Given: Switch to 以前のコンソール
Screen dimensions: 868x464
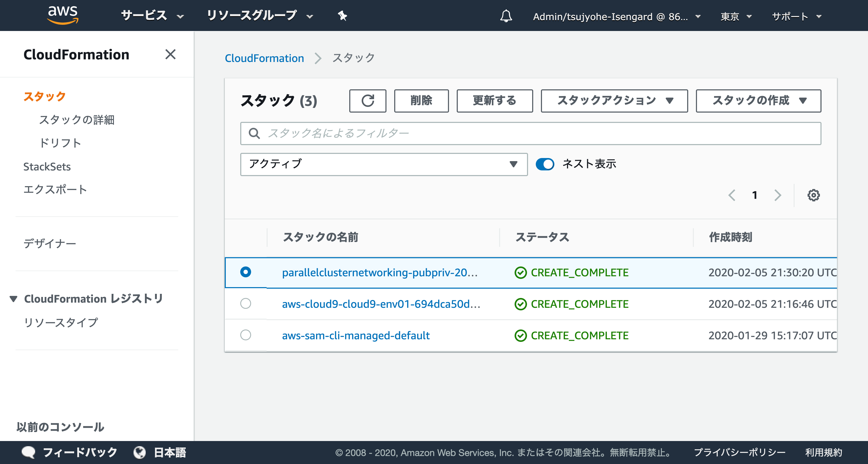Looking at the screenshot, I should (60, 427).
